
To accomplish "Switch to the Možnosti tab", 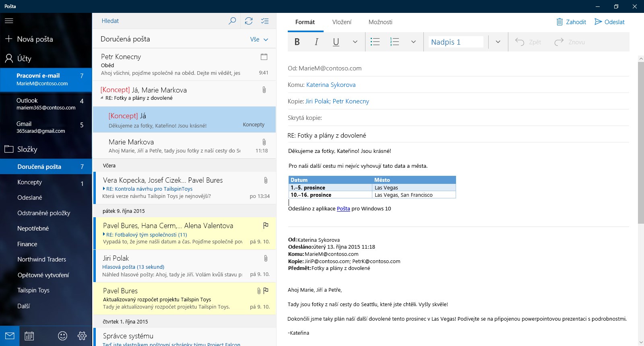I will [x=380, y=22].
